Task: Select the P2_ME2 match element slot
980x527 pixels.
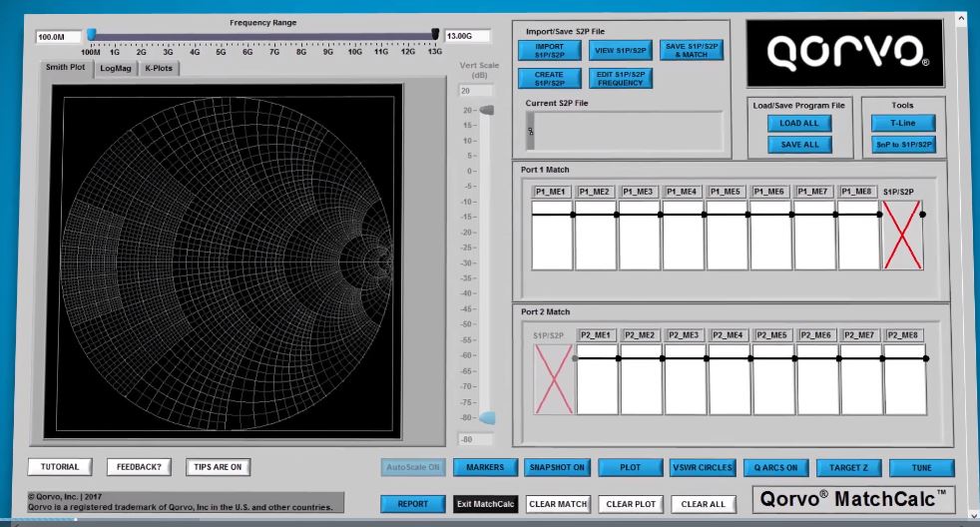Action: pyautogui.click(x=642, y=379)
